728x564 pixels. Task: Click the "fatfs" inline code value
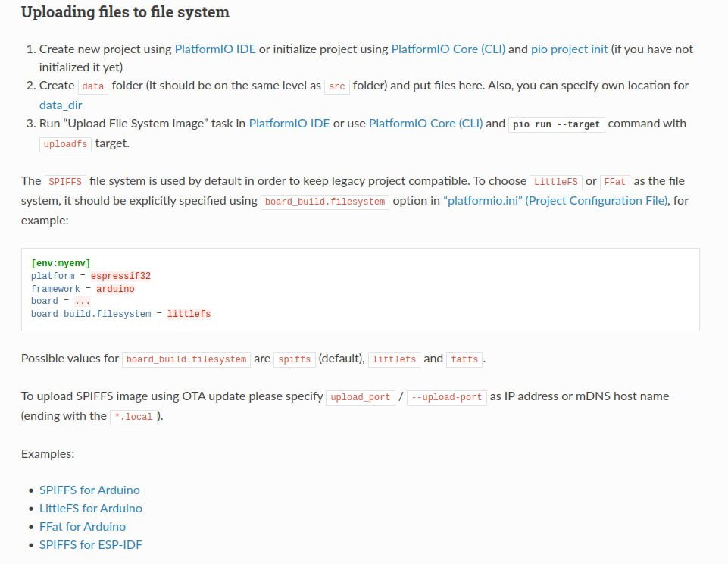pos(464,359)
